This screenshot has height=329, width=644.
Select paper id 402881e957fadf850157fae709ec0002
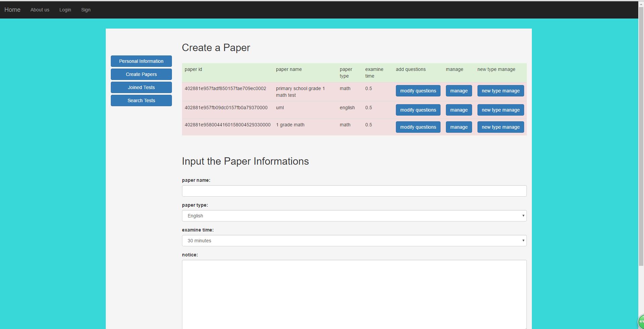tap(225, 88)
